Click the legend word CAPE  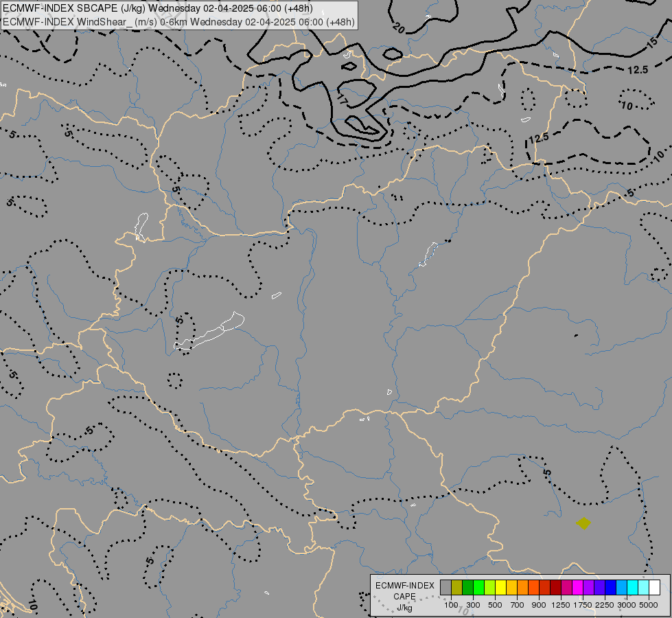point(404,597)
